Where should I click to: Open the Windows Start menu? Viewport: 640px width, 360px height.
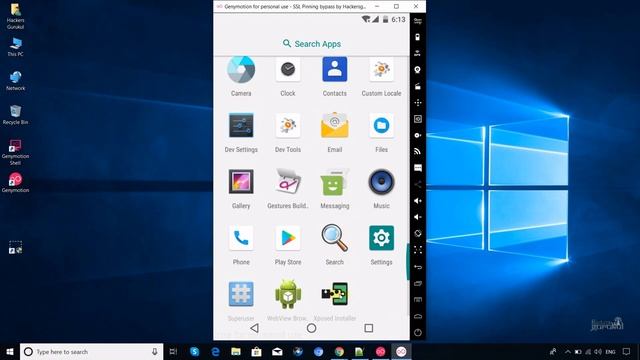tap(10, 351)
